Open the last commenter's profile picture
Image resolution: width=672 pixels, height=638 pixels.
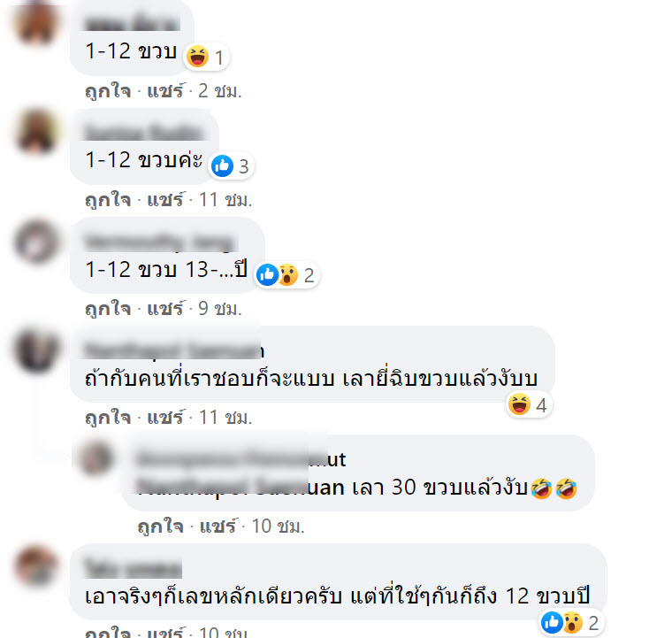[x=36, y=566]
